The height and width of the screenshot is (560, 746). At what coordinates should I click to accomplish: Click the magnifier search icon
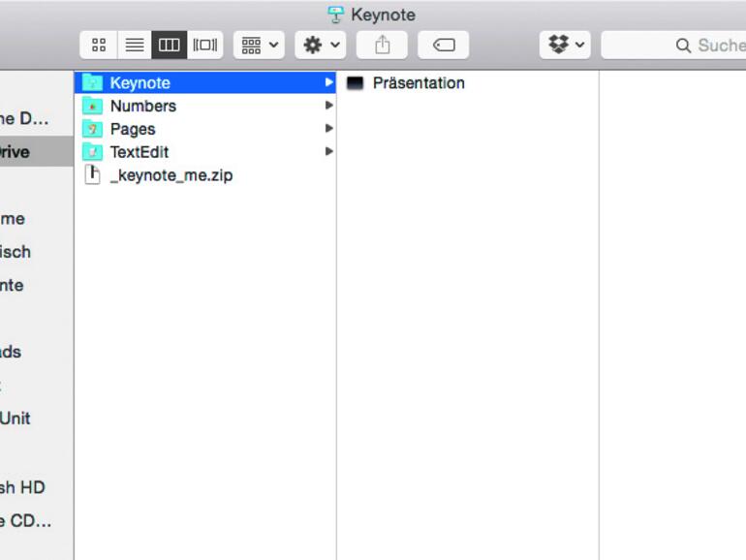[x=683, y=46]
